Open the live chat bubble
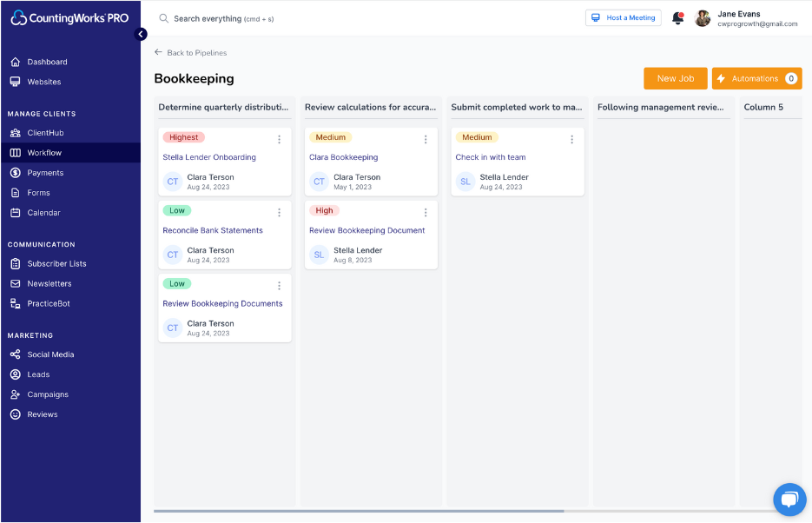The height and width of the screenshot is (523, 812). [x=789, y=499]
